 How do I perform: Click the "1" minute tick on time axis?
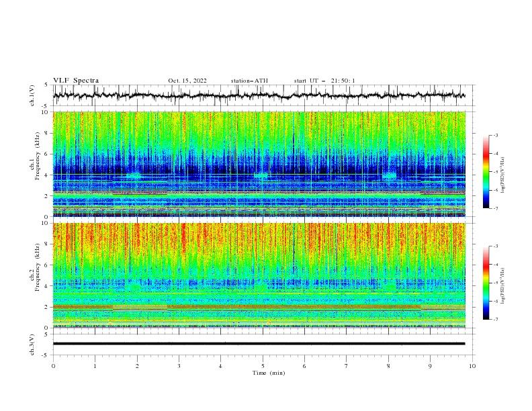(x=95, y=366)
